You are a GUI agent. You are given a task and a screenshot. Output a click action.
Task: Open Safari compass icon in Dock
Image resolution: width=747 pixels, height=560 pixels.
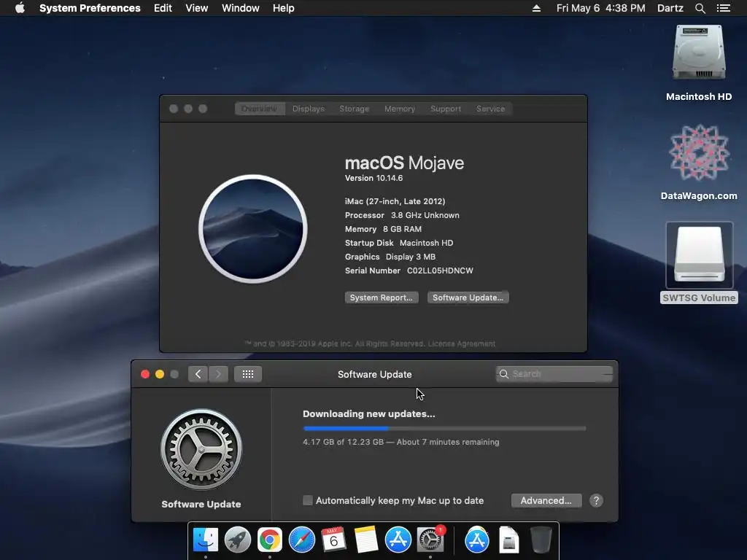[301, 540]
